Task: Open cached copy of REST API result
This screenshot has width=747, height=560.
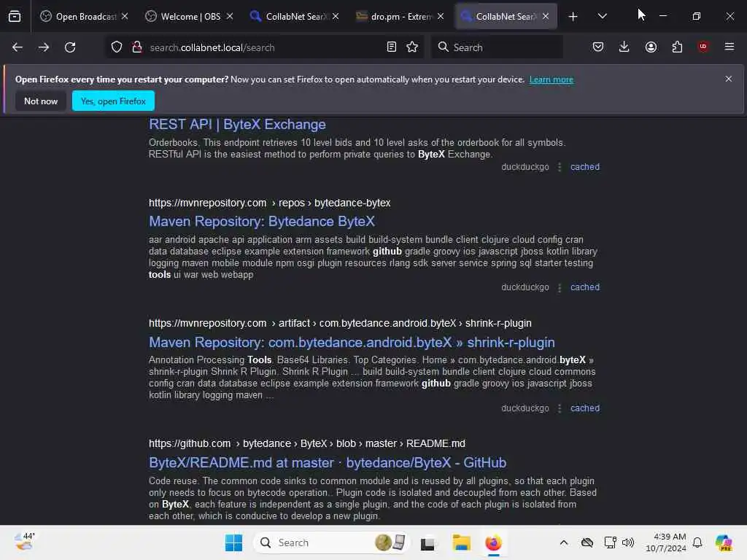Action: (585, 167)
